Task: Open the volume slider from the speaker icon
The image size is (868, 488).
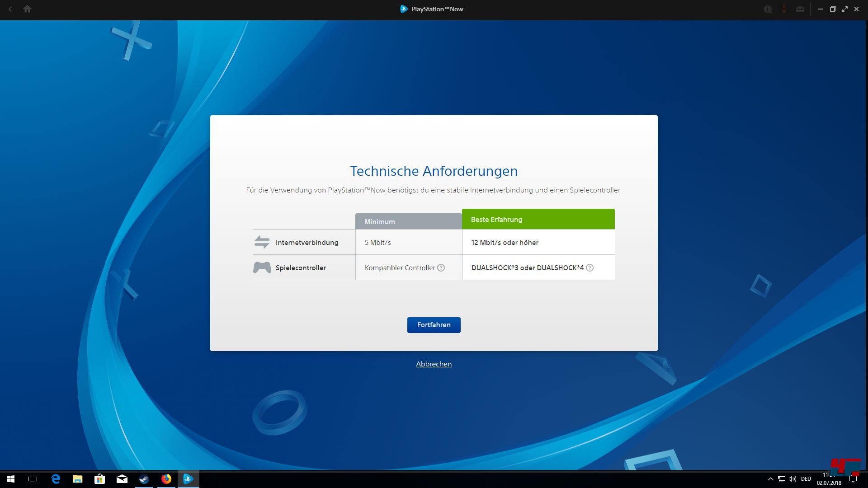Action: click(x=793, y=479)
